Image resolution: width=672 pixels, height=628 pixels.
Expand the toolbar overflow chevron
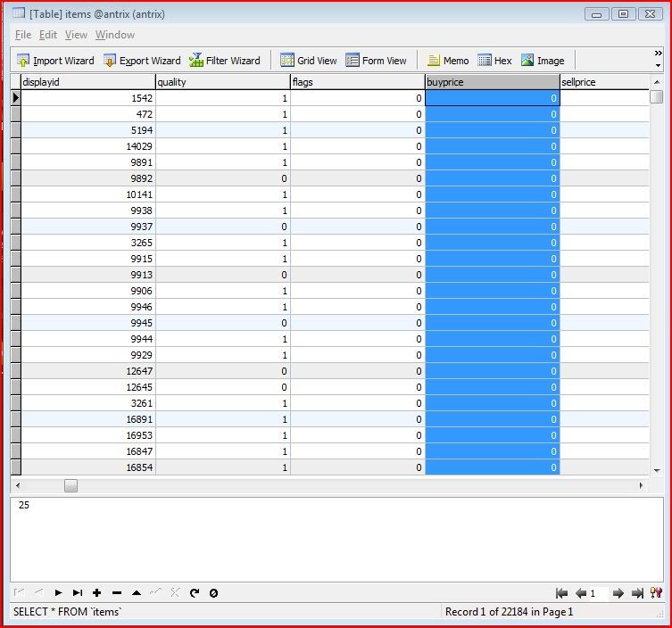coord(658,54)
